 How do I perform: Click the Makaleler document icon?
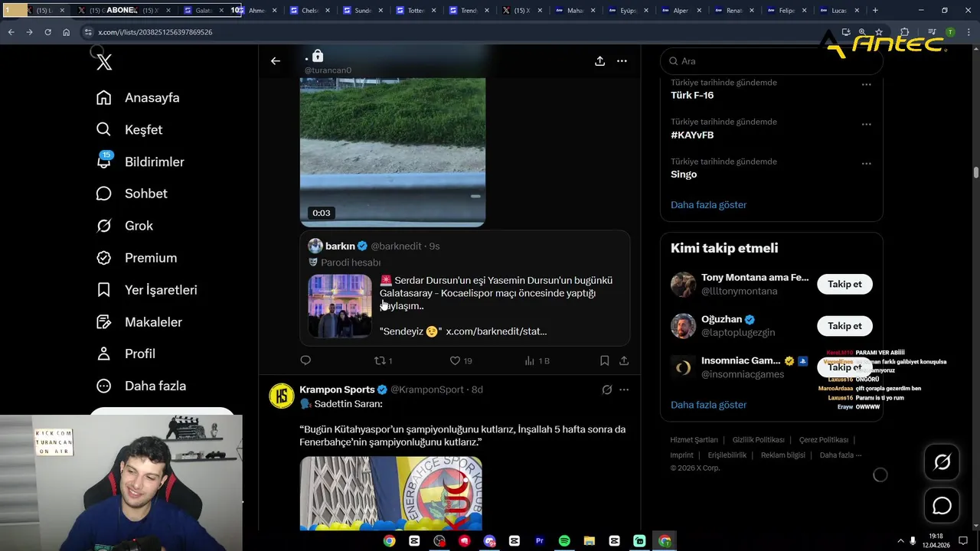(104, 322)
